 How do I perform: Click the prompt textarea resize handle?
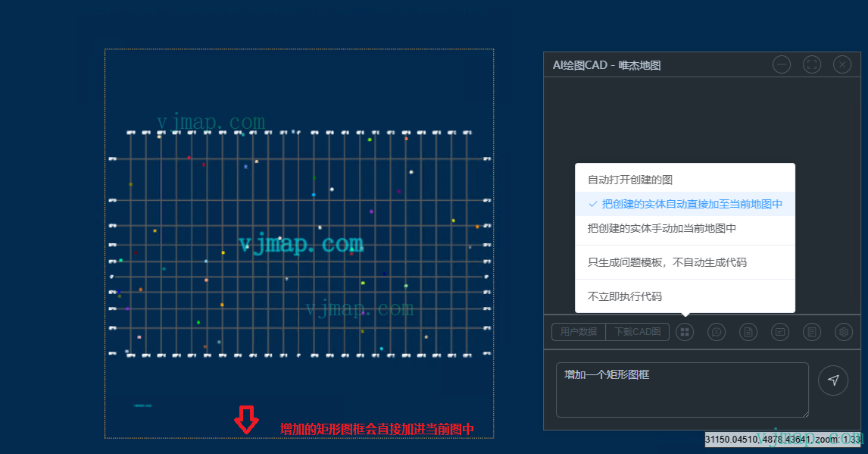[x=805, y=414]
